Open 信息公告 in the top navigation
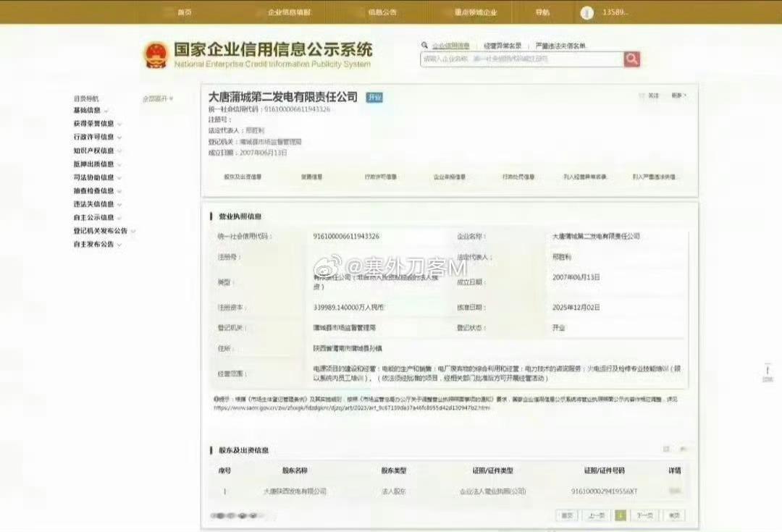Screen dimensions: 782x532 pos(382,12)
